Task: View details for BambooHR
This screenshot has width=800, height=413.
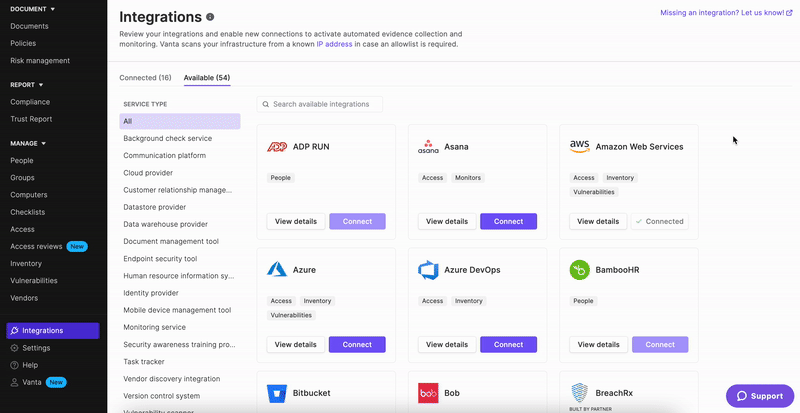Action: [598, 345]
